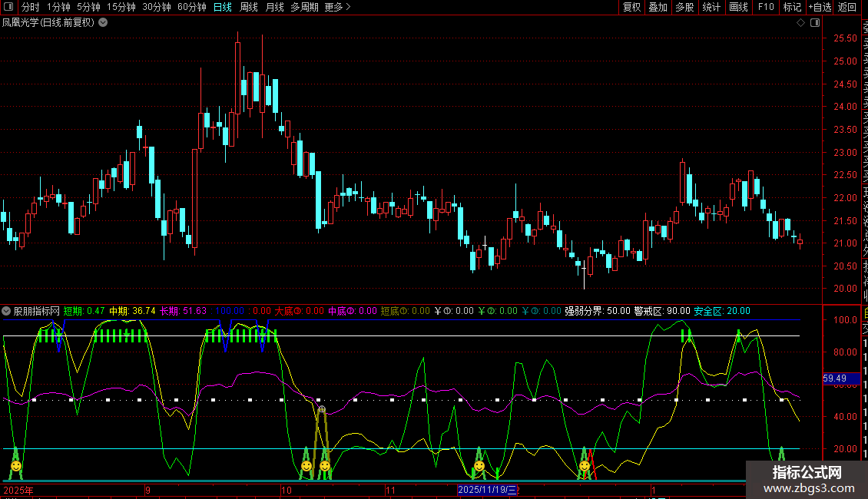Click the 复权 button

[x=631, y=8]
